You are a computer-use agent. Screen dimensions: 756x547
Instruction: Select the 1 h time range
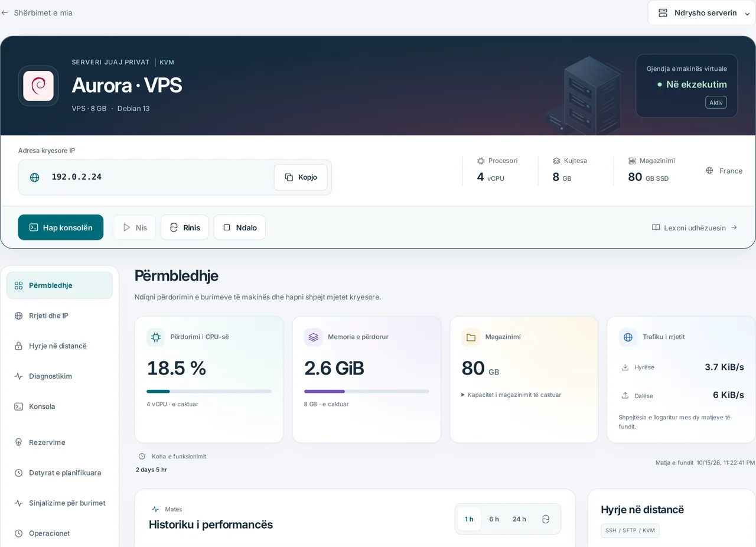[469, 519]
